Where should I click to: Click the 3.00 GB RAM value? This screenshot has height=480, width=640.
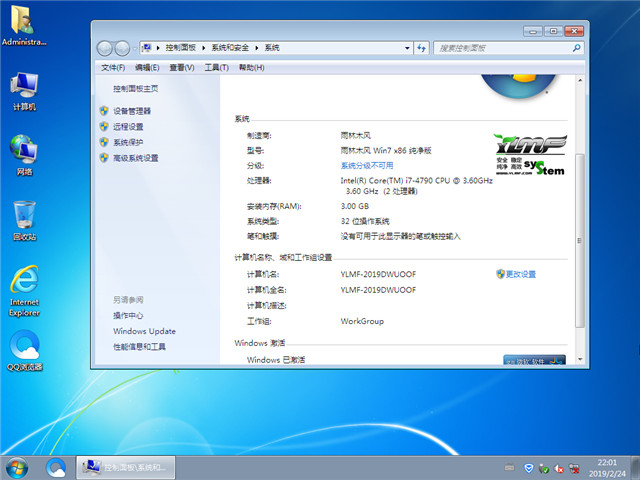355,206
